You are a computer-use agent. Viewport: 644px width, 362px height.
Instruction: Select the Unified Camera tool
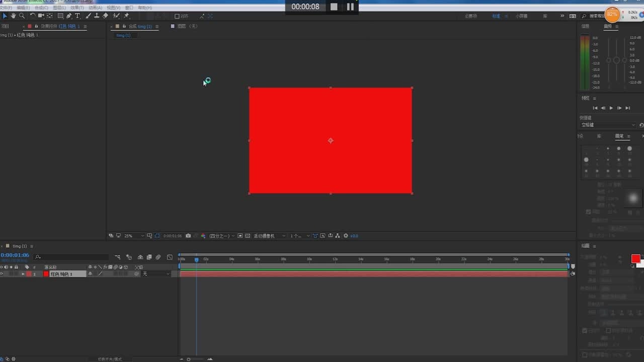tap(41, 16)
